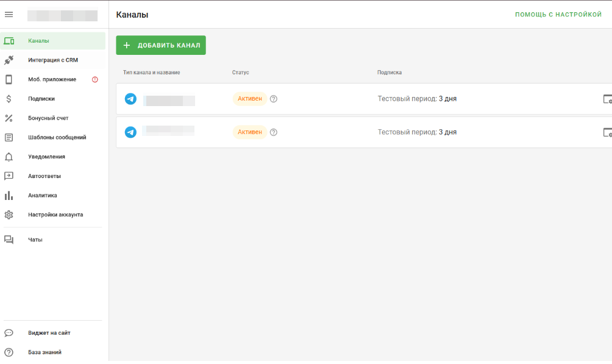Image resolution: width=612 pixels, height=364 pixels.
Task: Open the Каналы menu item
Action: 52,41
